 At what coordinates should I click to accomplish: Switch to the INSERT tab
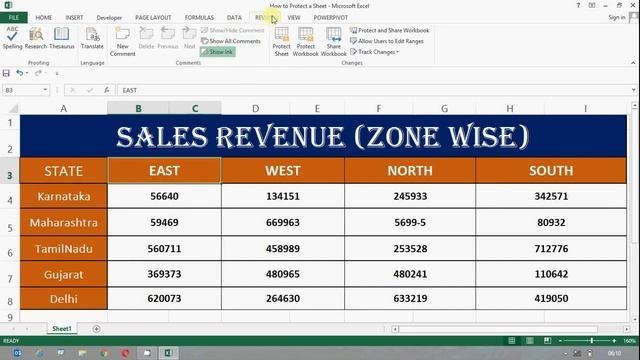(74, 18)
